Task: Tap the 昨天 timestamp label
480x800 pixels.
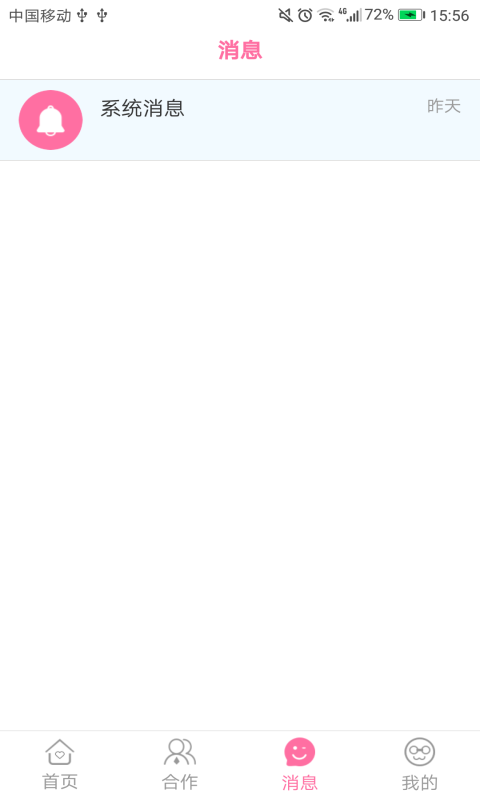Action: tap(444, 106)
